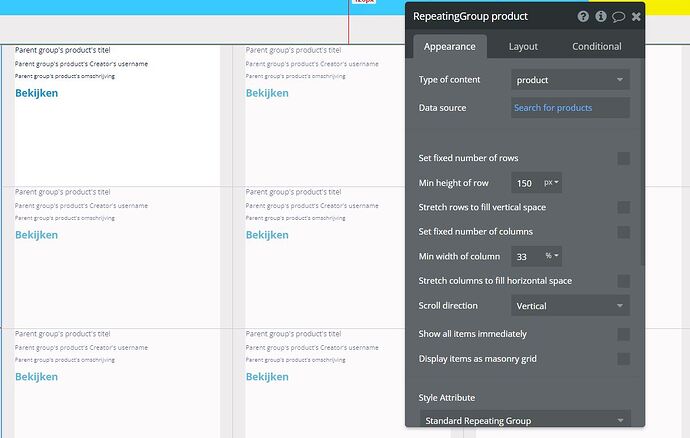
Task: Enable Set fixed number of columns checkbox
Action: pyautogui.click(x=624, y=232)
